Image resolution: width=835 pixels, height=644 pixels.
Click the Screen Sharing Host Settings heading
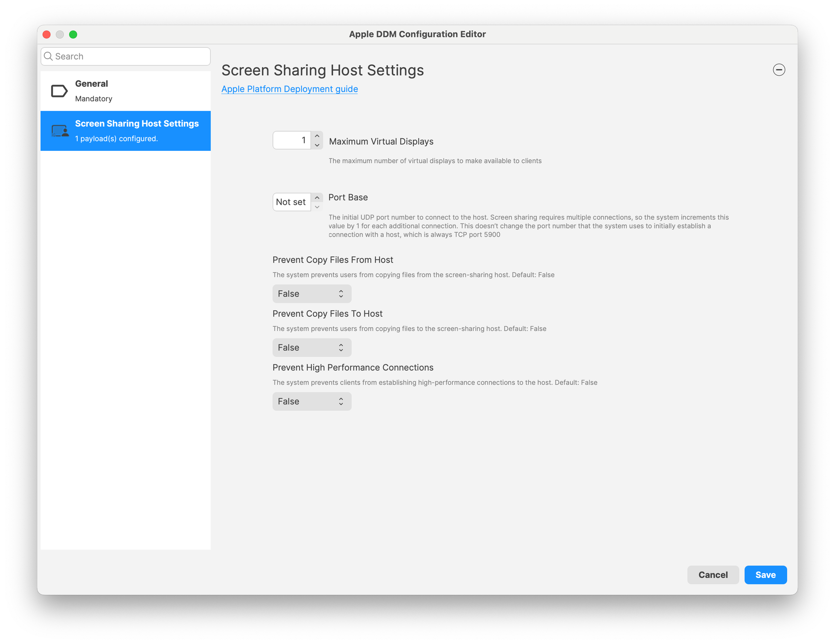(323, 70)
